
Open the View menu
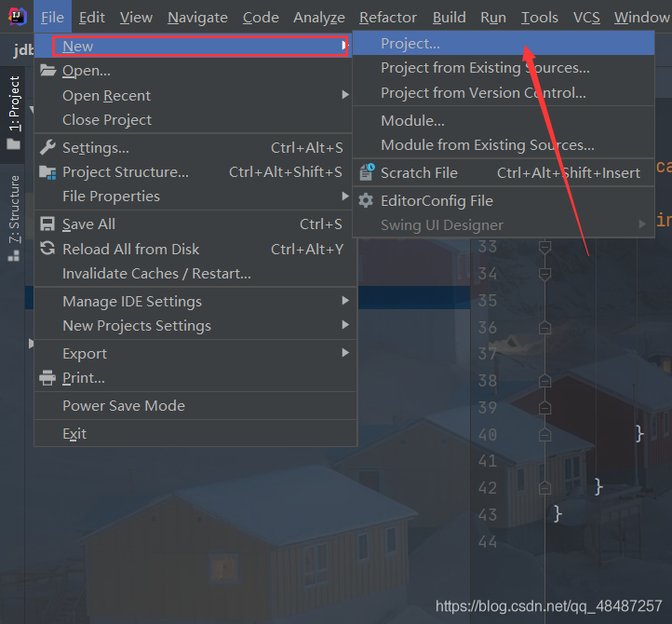[136, 17]
